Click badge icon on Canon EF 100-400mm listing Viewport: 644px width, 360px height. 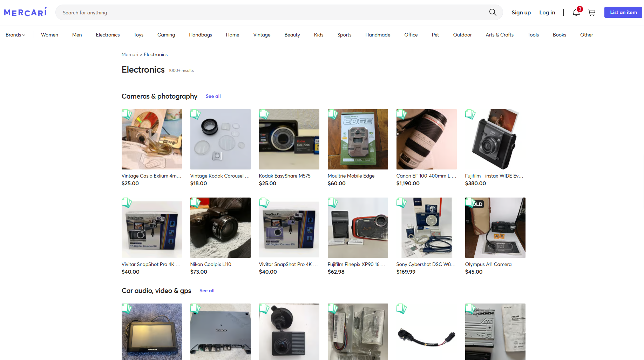[x=402, y=114]
